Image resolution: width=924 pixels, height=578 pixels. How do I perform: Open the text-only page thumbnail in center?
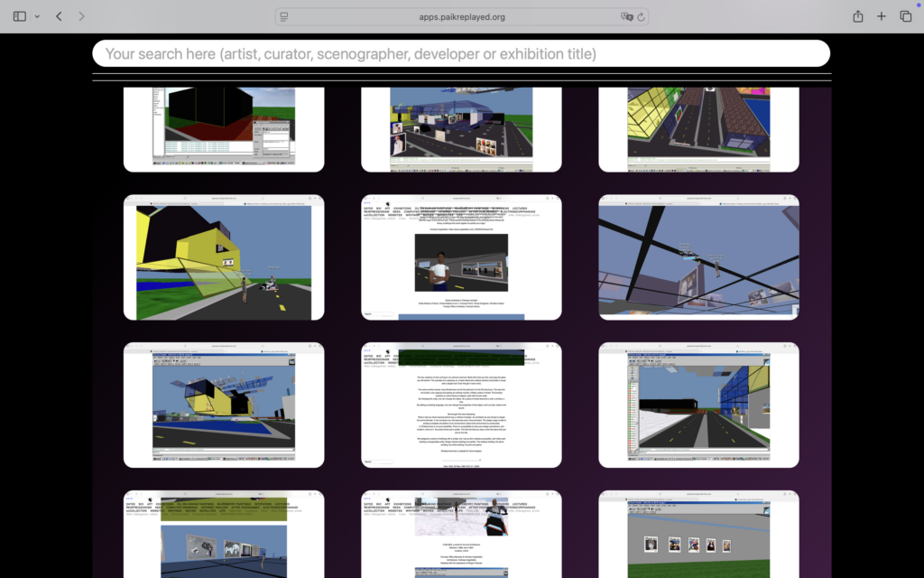461,405
